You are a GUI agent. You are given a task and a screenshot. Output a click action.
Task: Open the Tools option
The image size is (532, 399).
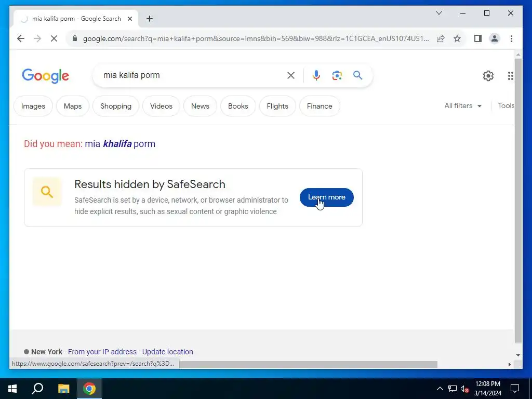coord(506,106)
